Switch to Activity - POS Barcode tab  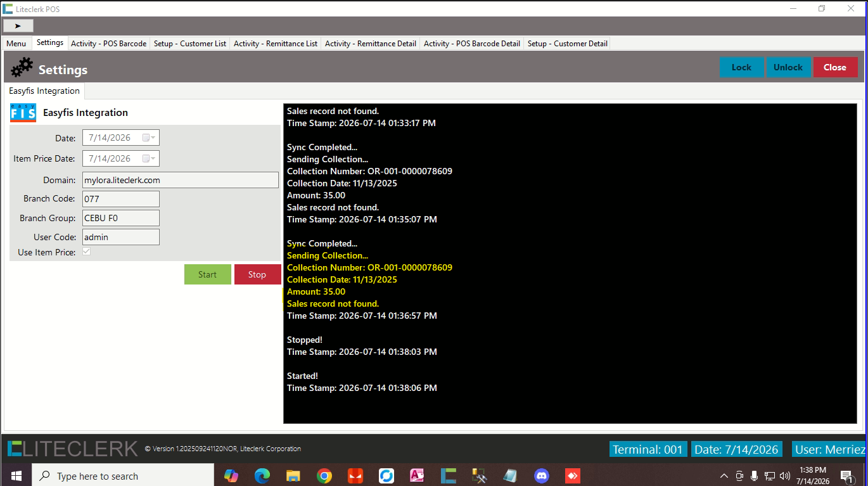(108, 44)
